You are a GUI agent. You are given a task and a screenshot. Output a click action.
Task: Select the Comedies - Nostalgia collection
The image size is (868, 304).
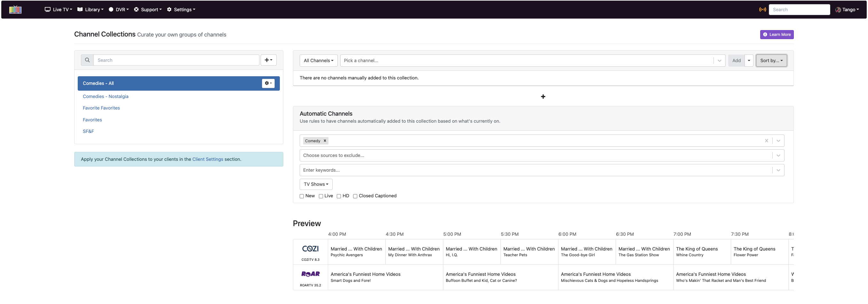pyautogui.click(x=106, y=96)
